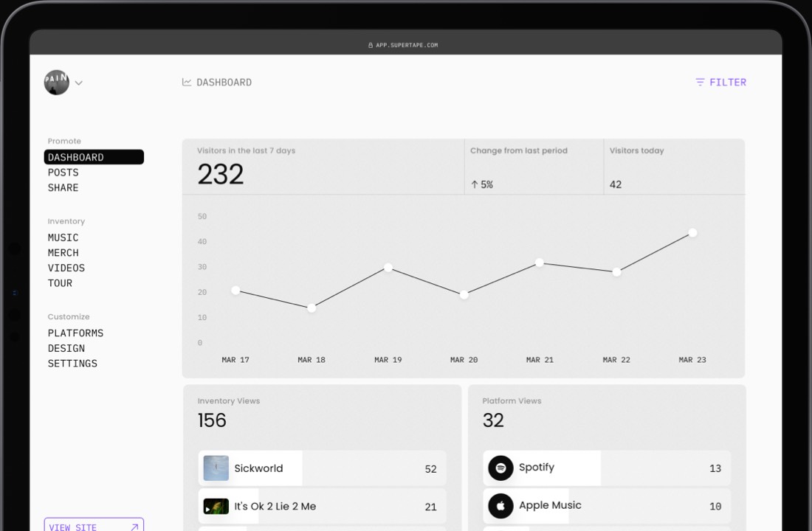Open Merch inventory
812x531 pixels.
[63, 252]
